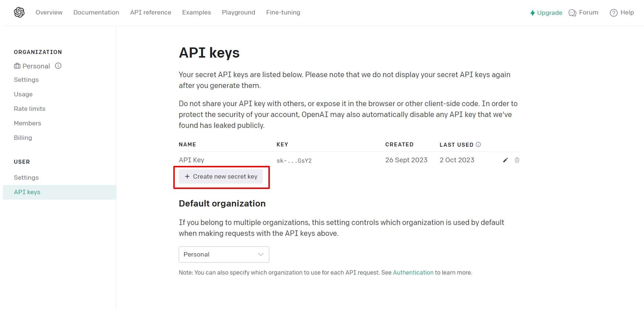
Task: Click info icon beside Last Used header
Action: click(478, 145)
